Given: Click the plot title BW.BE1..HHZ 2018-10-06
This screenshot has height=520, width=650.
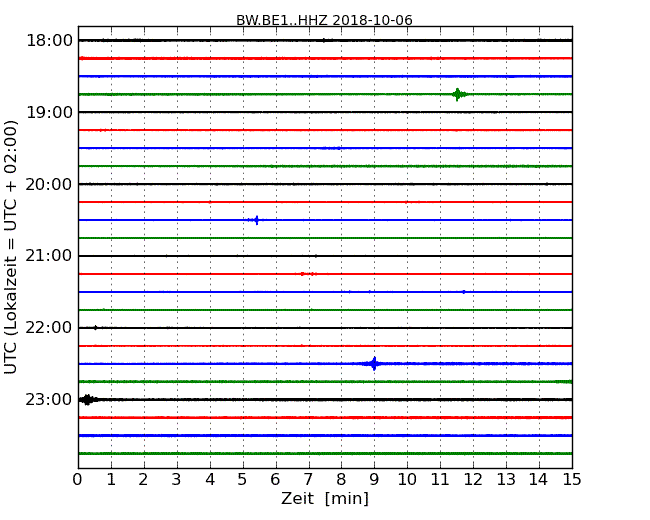Looking at the screenshot, I should pyautogui.click(x=324, y=20).
